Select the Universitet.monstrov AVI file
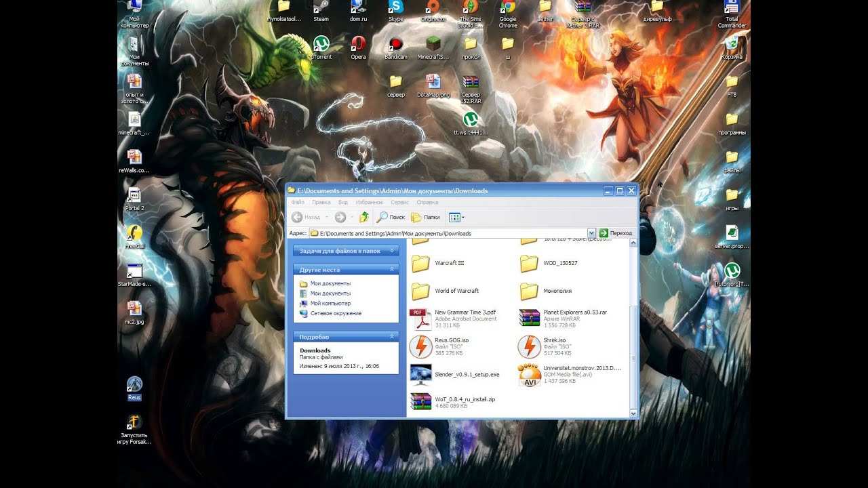 click(x=570, y=374)
